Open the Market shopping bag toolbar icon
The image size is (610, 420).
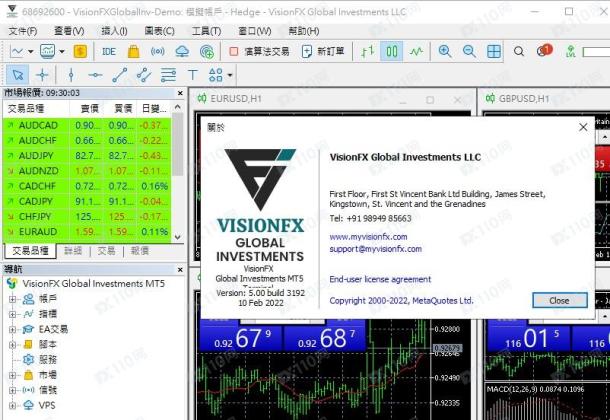tap(133, 51)
